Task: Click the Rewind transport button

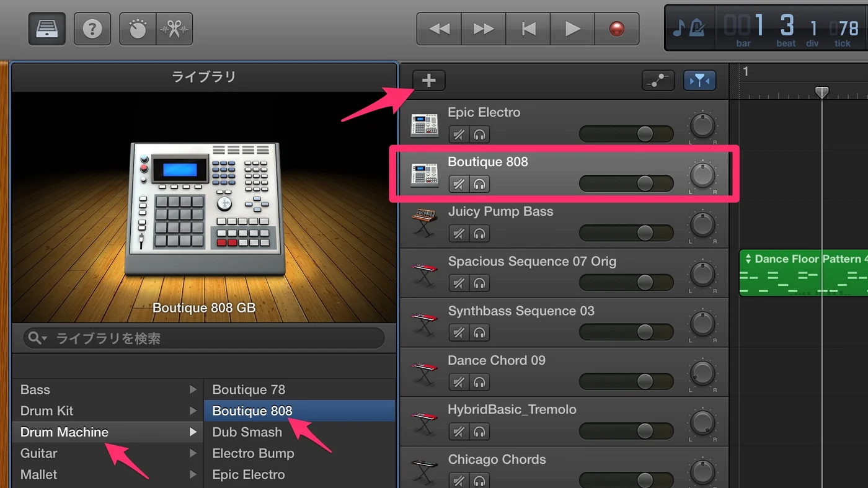Action: tap(439, 29)
